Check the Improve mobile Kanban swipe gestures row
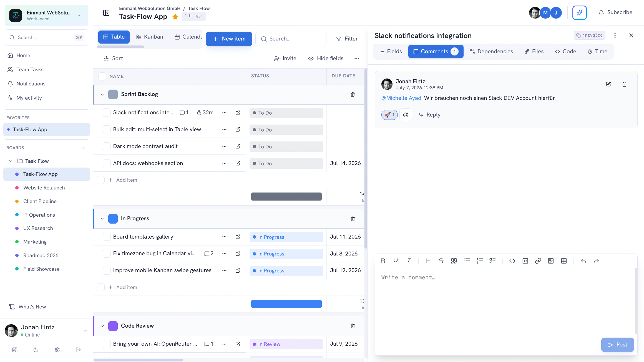The height and width of the screenshot is (362, 644). click(x=107, y=270)
